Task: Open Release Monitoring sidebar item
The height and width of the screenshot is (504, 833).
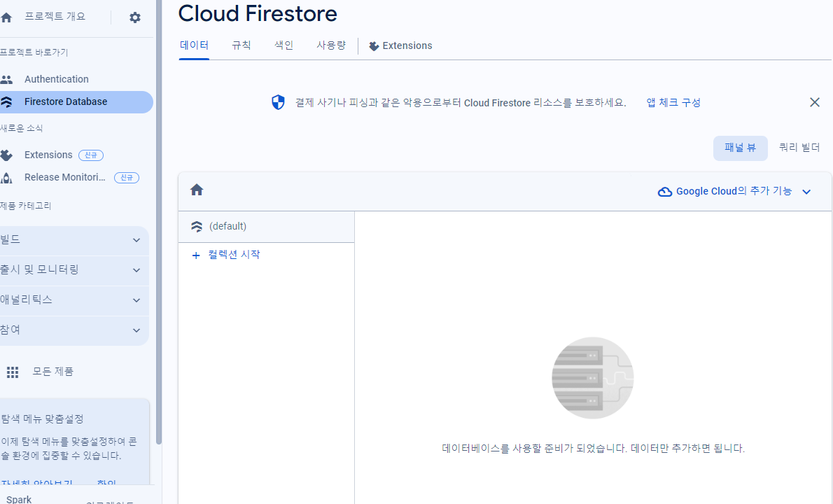Action: pyautogui.click(x=76, y=178)
